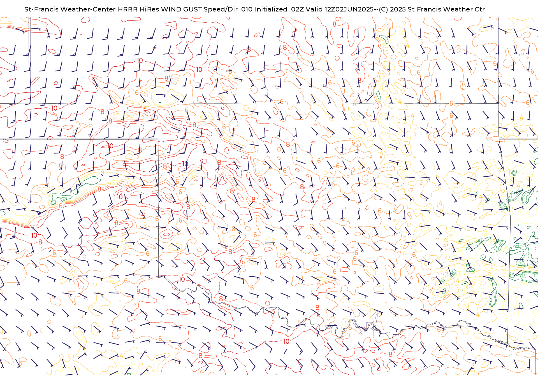The image size is (538, 392).
Task: Click the '(C) 2025 St Francis Weather Ctr' copyright text
Action: 432,9
